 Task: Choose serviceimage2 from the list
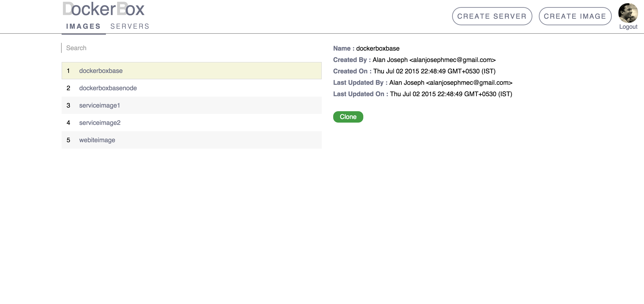coord(100,123)
